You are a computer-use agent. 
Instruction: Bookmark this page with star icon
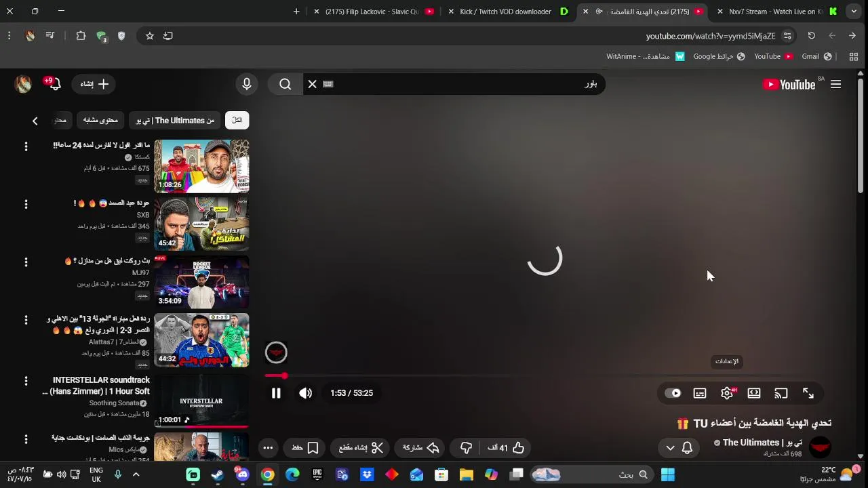click(x=150, y=36)
